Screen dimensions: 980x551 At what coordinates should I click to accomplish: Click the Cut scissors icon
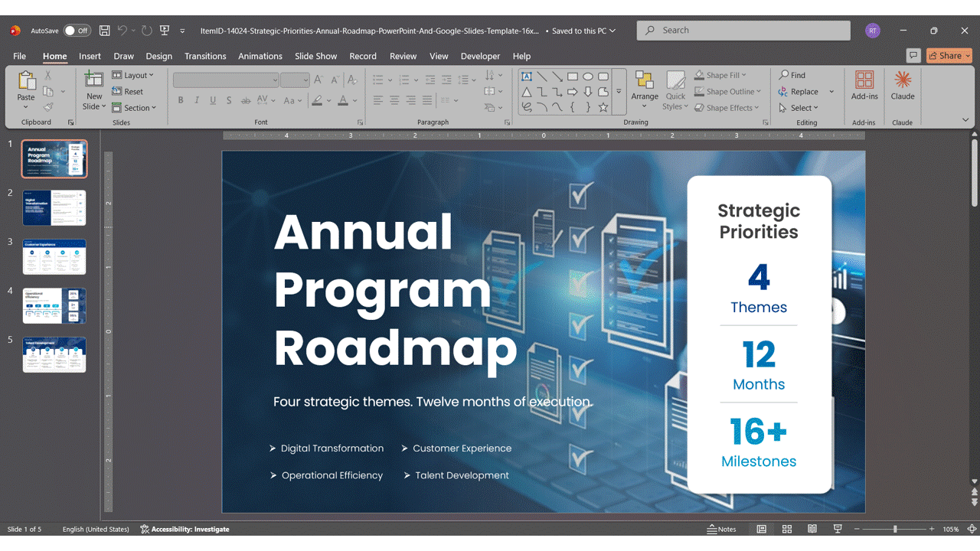click(47, 75)
